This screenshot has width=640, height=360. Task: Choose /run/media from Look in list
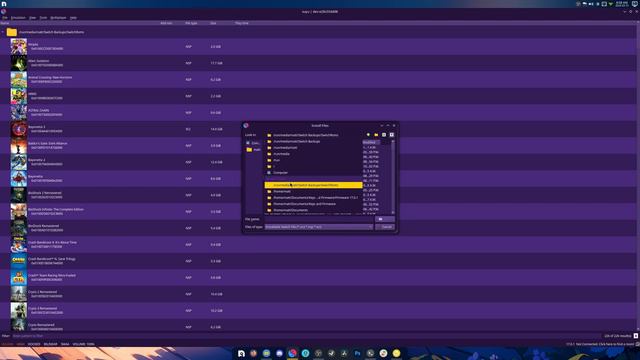[313, 154]
